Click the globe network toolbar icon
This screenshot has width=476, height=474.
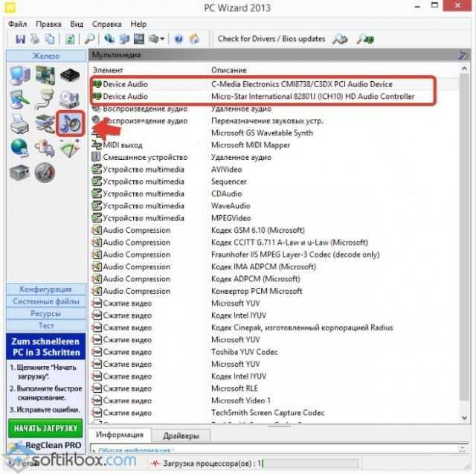109,39
